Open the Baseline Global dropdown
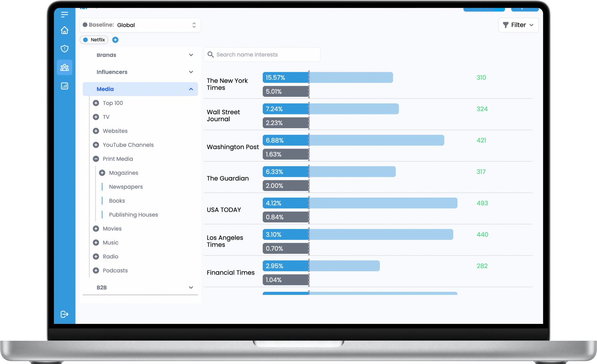This screenshot has width=597, height=364. point(140,25)
